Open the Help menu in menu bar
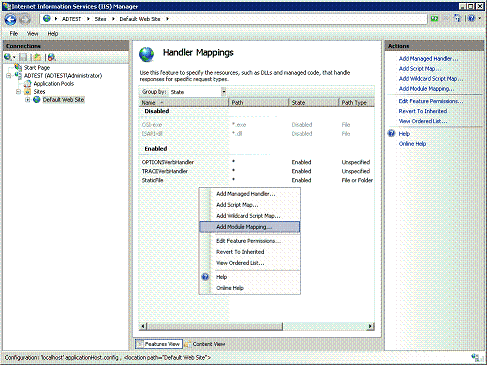This screenshot has width=487, height=365. point(53,33)
